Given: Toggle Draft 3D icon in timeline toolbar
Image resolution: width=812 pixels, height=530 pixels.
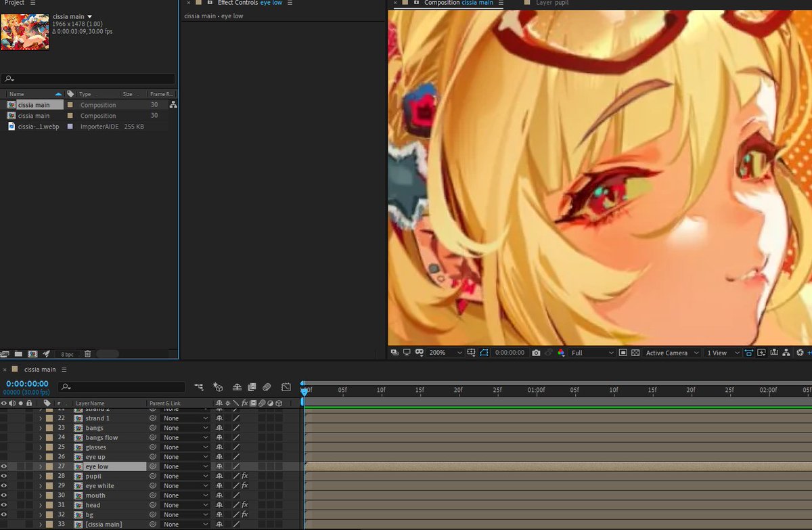Looking at the screenshot, I should point(218,387).
